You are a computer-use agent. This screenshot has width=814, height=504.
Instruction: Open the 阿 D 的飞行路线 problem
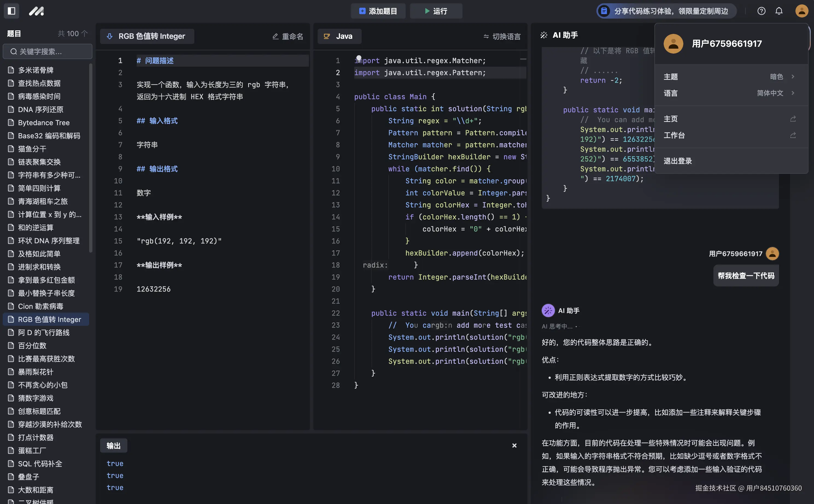(44, 332)
